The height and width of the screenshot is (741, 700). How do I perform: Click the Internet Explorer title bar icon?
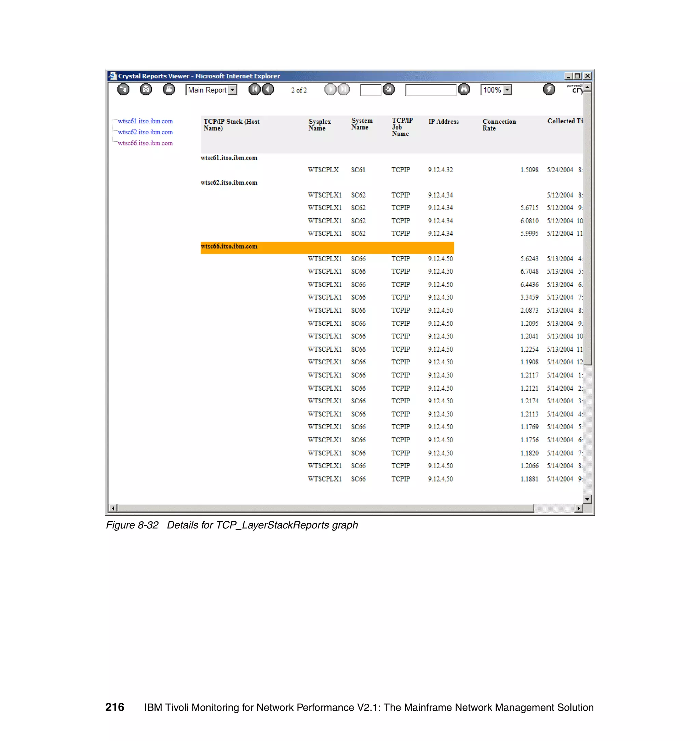point(112,76)
